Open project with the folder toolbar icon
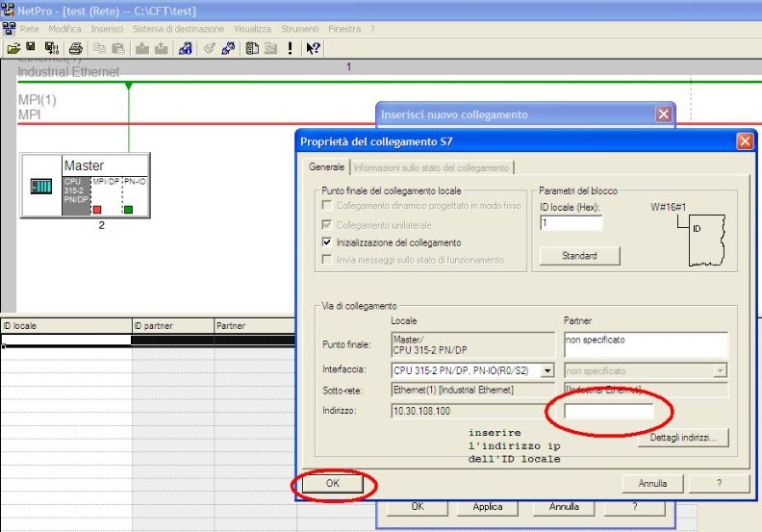 pos(13,48)
